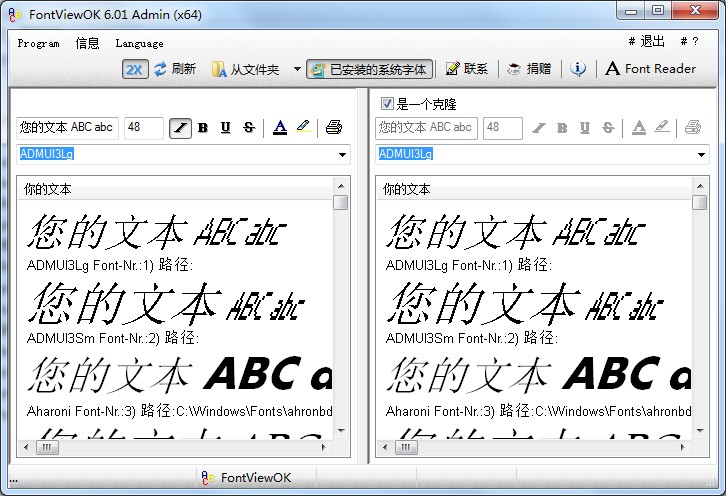726x496 pixels.
Task: Expand the 从文件夹 dropdown arrow
Action: pyautogui.click(x=298, y=70)
